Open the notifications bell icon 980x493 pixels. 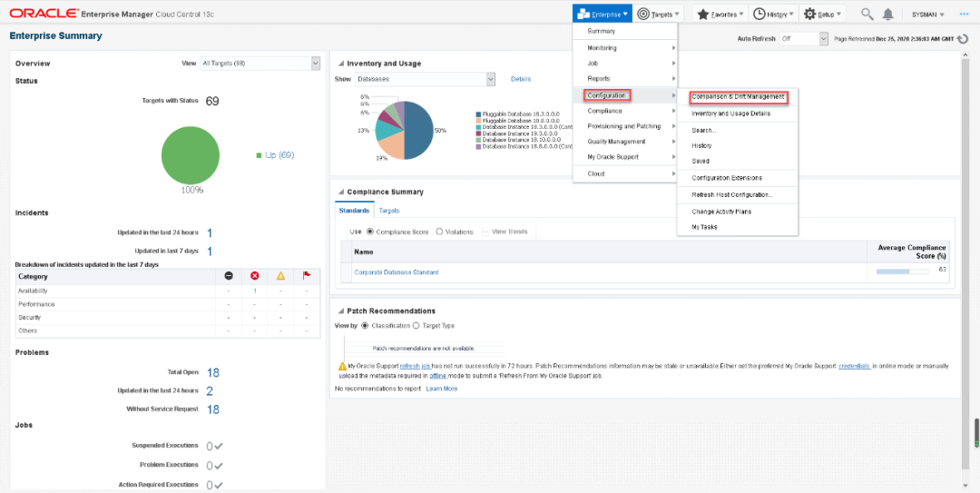[888, 15]
